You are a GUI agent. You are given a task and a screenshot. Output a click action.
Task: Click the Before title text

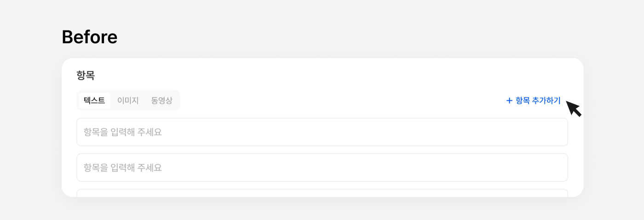coord(90,37)
